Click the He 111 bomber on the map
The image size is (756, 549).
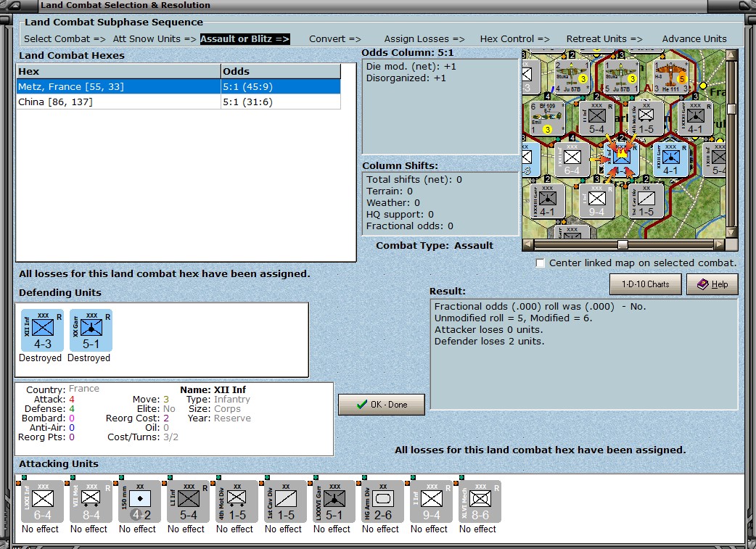[670, 77]
